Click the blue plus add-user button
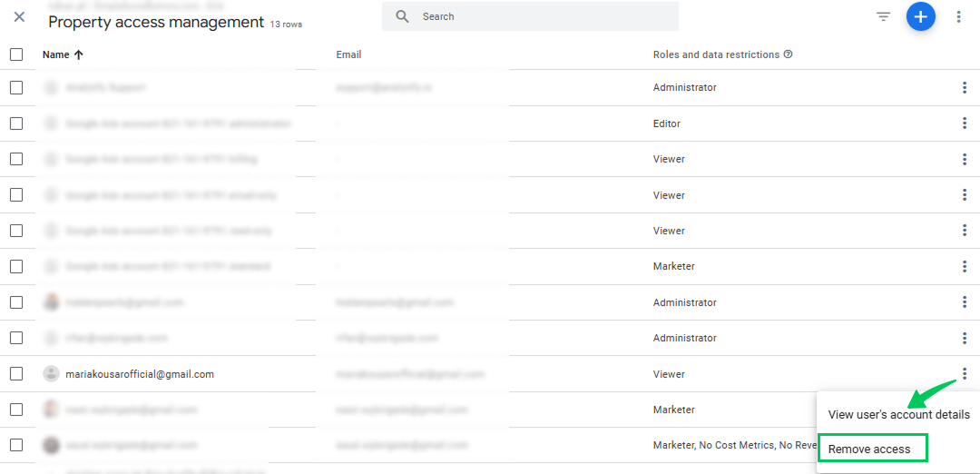 [921, 17]
